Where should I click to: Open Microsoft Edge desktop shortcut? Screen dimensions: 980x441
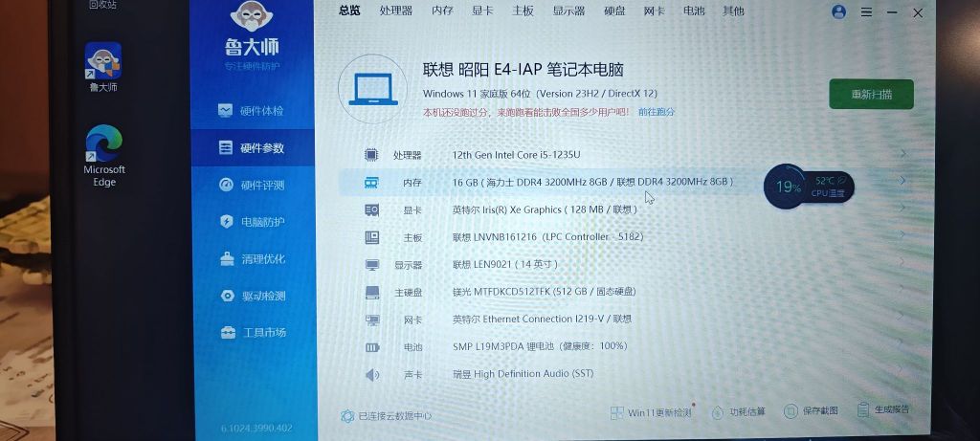104,156
